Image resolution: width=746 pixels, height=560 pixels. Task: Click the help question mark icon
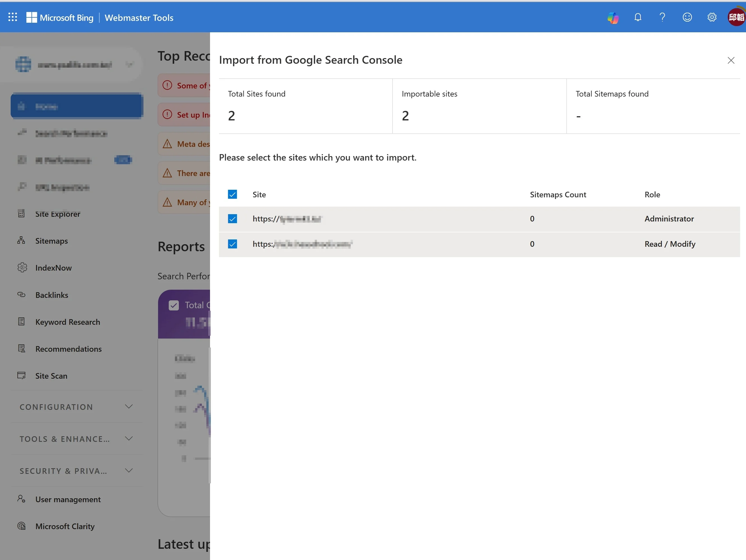pos(662,17)
